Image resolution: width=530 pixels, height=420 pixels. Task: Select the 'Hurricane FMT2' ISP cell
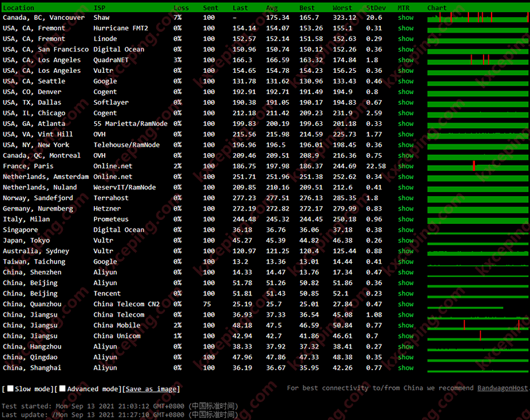(x=121, y=28)
